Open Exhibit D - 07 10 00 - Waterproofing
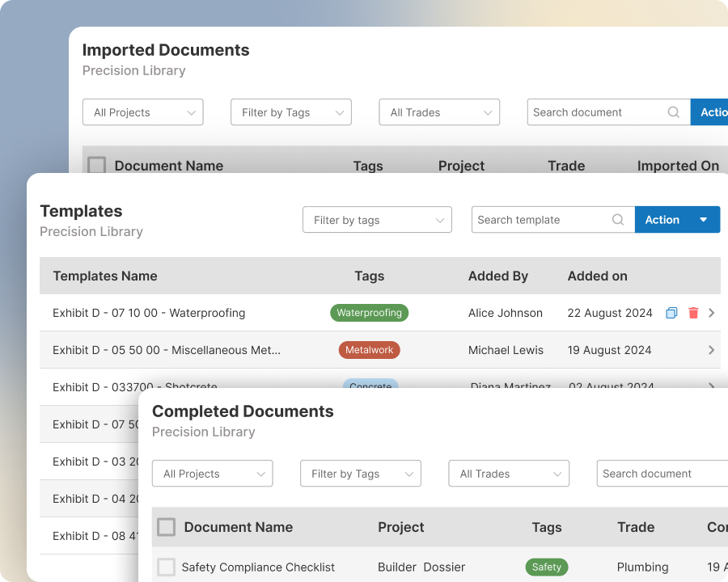 149,313
